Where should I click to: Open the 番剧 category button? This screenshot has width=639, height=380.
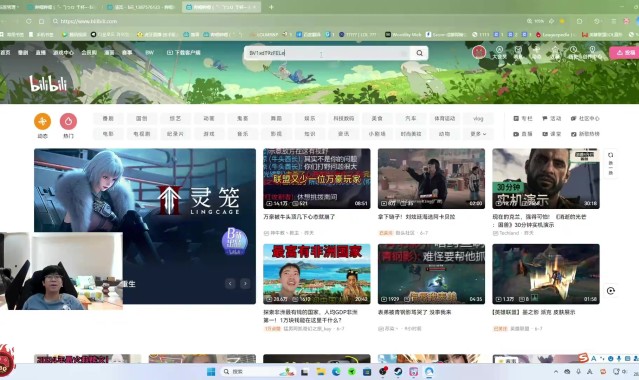[108, 118]
